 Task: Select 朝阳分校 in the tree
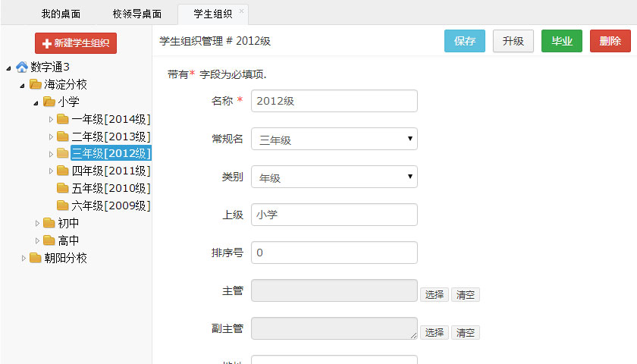pos(65,258)
